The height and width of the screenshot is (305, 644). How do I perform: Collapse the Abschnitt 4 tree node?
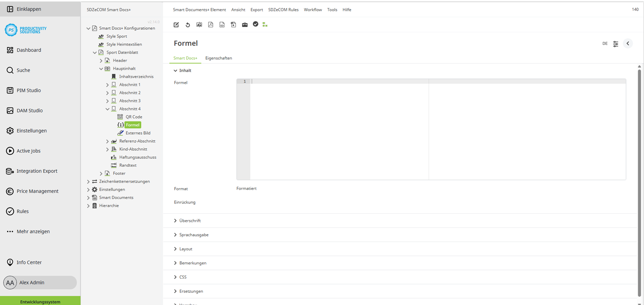108,108
